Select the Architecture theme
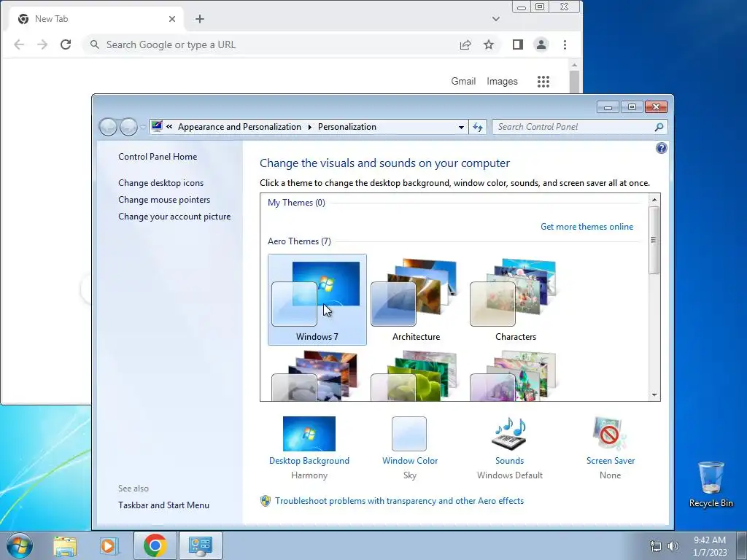The image size is (747, 560). pos(417,300)
